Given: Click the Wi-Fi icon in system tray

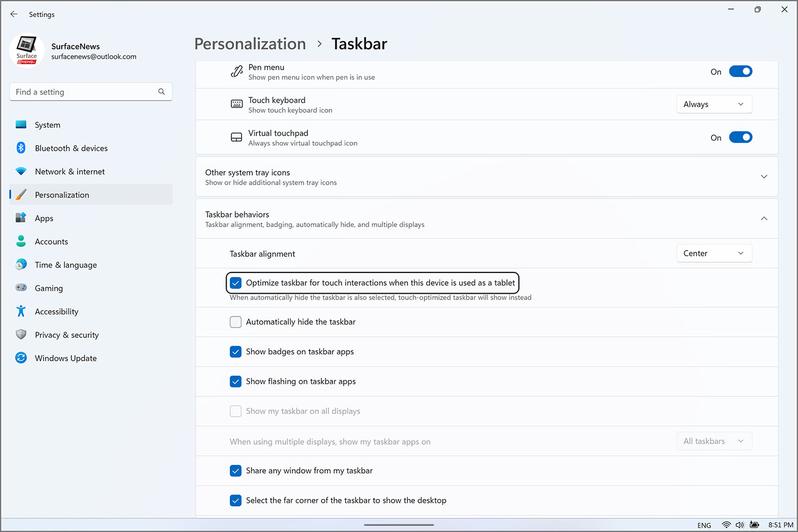Looking at the screenshot, I should tap(726, 525).
